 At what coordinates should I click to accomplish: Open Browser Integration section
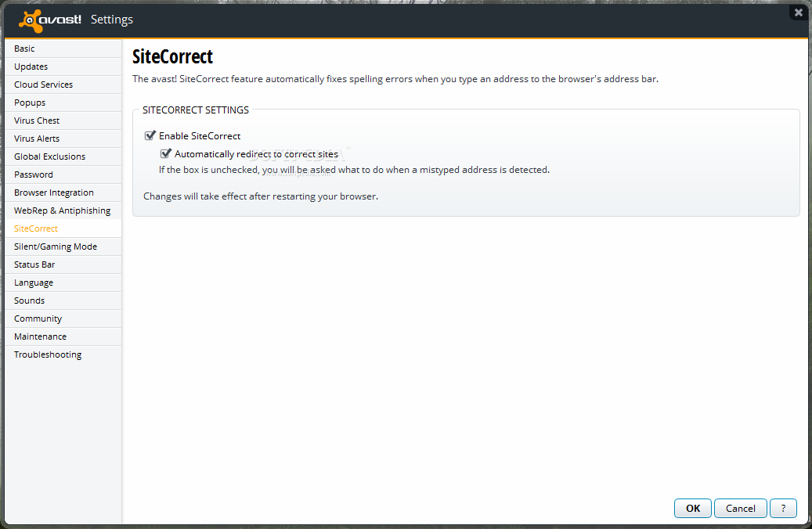63,193
